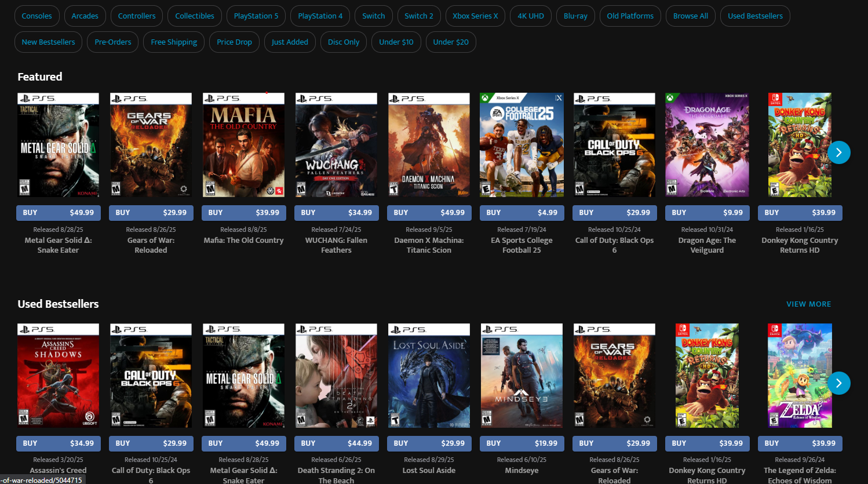Open WUCHANG: Fallen Feathers cover image
This screenshot has width=868, height=484.
tap(336, 145)
